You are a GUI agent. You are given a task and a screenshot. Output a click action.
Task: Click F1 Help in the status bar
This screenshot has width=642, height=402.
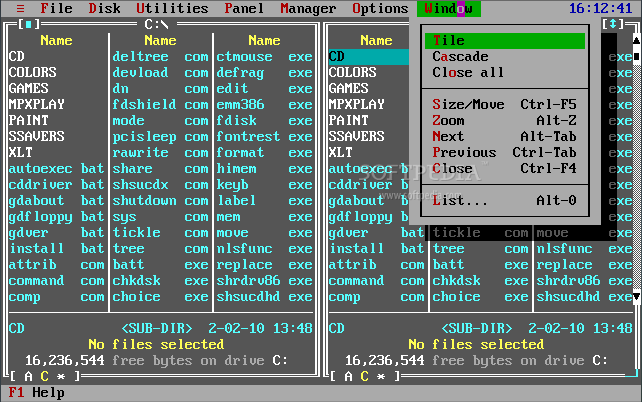(36, 393)
